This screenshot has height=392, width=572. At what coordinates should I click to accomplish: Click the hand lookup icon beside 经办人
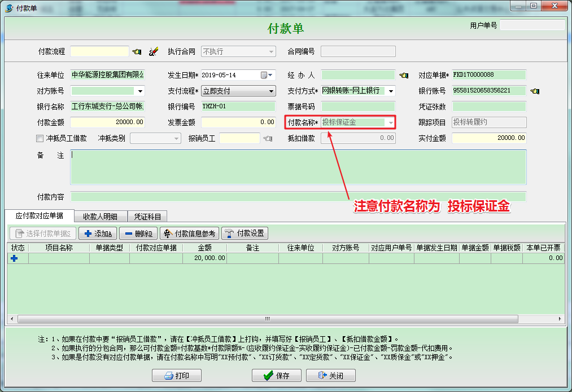coord(404,76)
